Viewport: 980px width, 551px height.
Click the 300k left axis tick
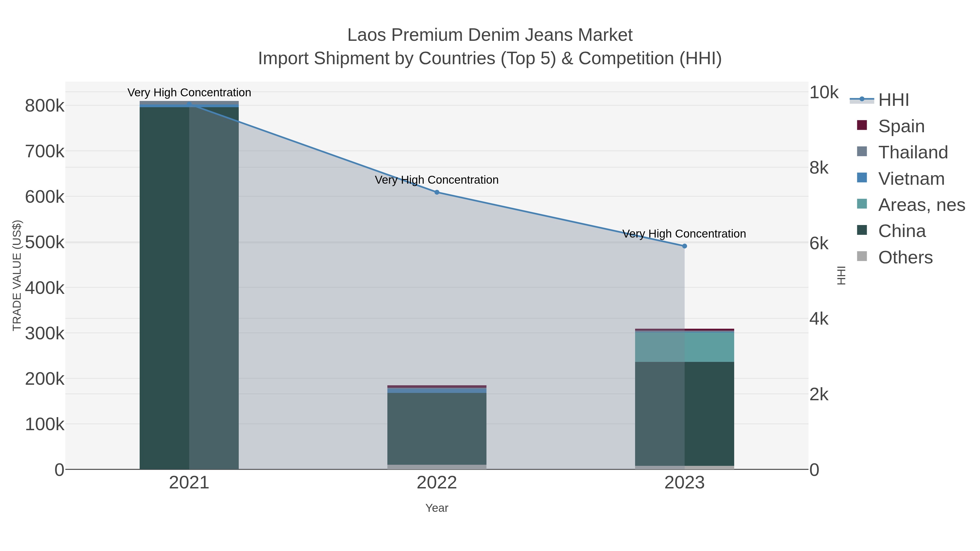click(45, 334)
